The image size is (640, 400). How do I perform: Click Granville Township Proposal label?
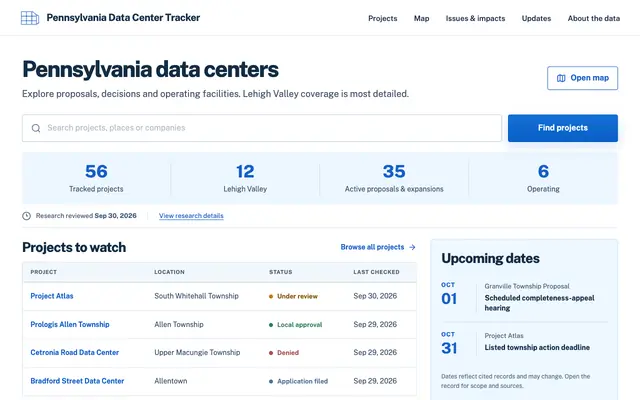pyautogui.click(x=527, y=286)
